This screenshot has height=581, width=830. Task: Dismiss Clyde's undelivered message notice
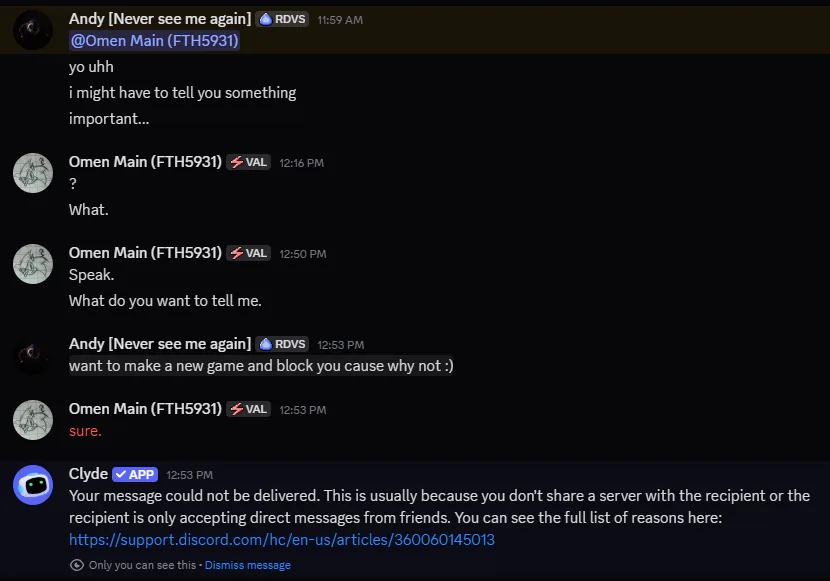point(248,565)
